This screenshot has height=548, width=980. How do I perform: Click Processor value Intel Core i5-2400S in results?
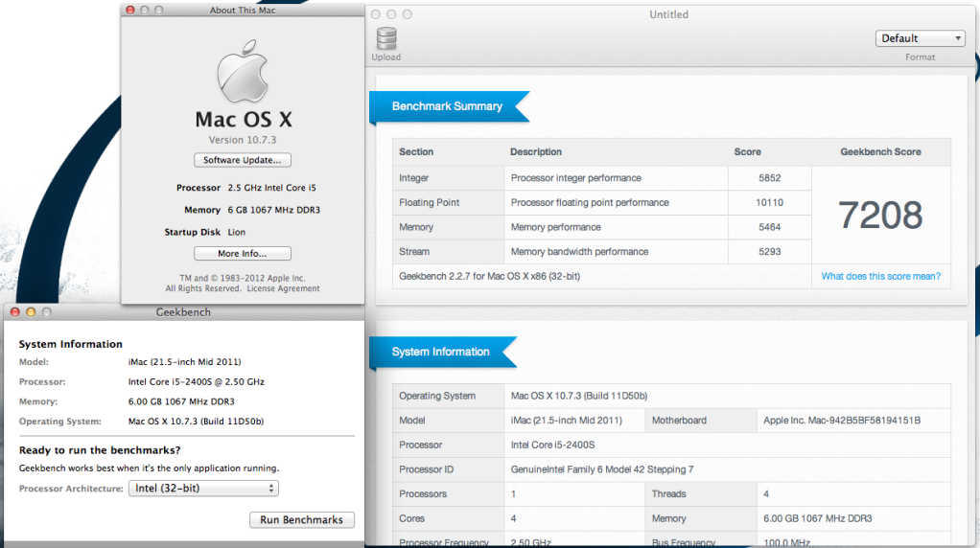552,445
